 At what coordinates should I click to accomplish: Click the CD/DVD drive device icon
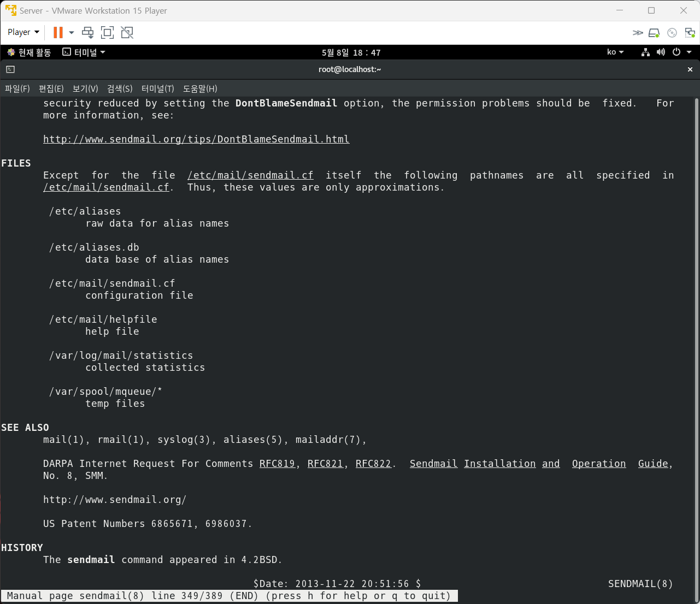coord(672,33)
